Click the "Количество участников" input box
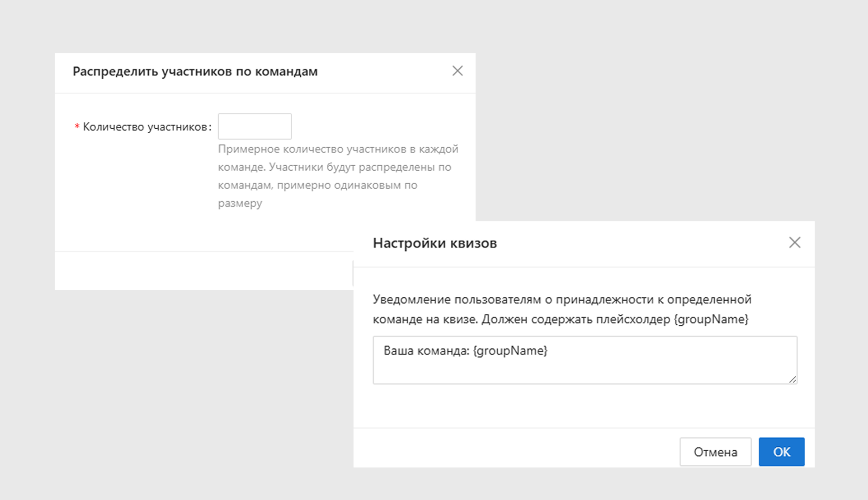 (255, 126)
